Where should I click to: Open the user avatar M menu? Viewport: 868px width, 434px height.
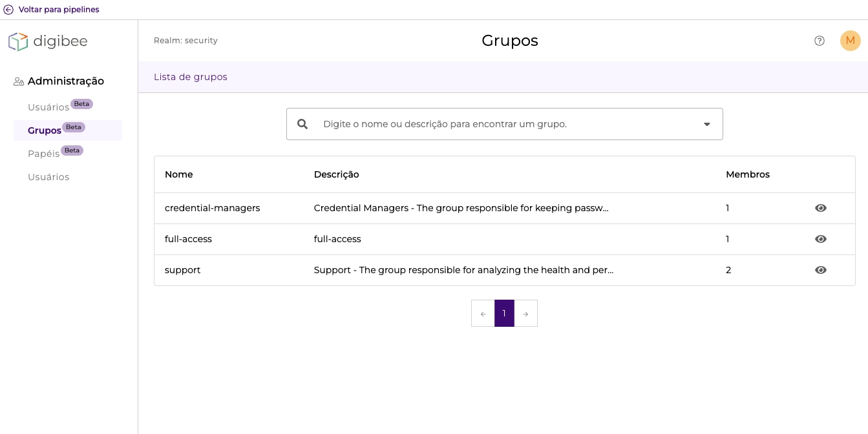coord(850,41)
